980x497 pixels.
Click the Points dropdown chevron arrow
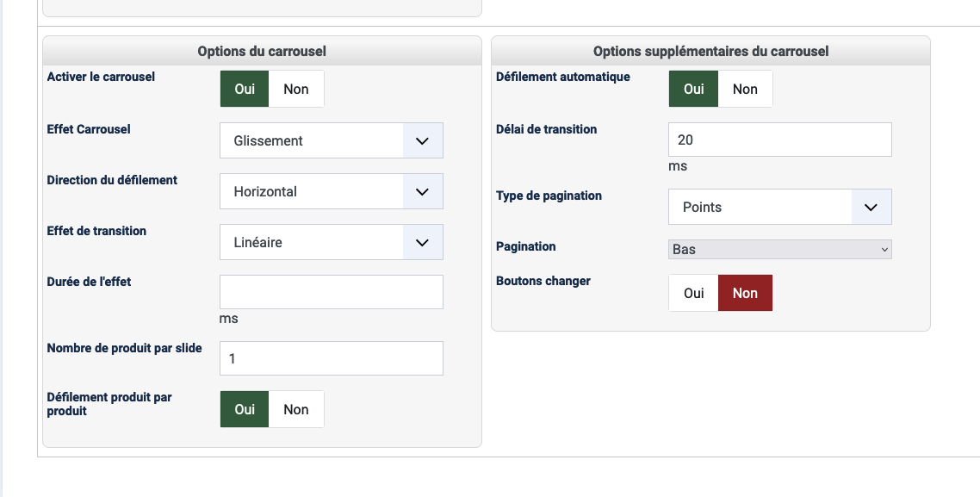[x=871, y=208]
